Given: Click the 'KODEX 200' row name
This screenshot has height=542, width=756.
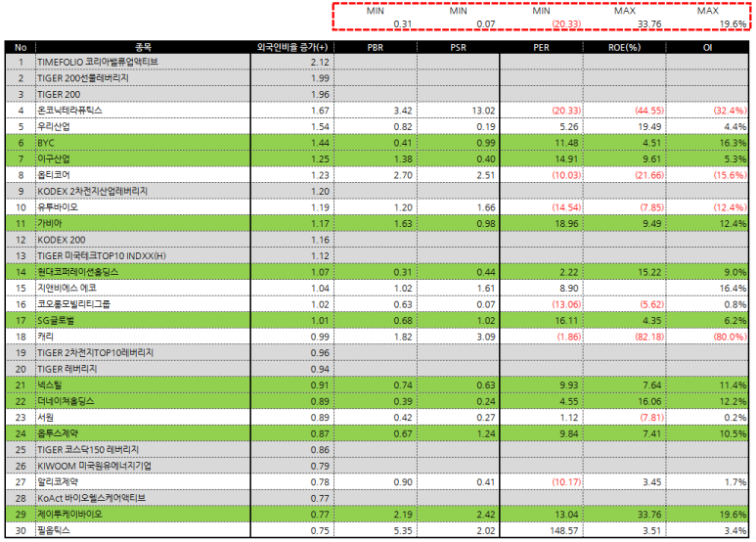Looking at the screenshot, I should (x=62, y=240).
